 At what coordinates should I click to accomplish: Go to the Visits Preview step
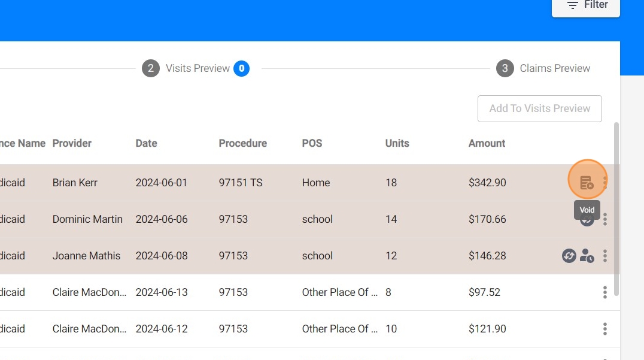point(196,68)
